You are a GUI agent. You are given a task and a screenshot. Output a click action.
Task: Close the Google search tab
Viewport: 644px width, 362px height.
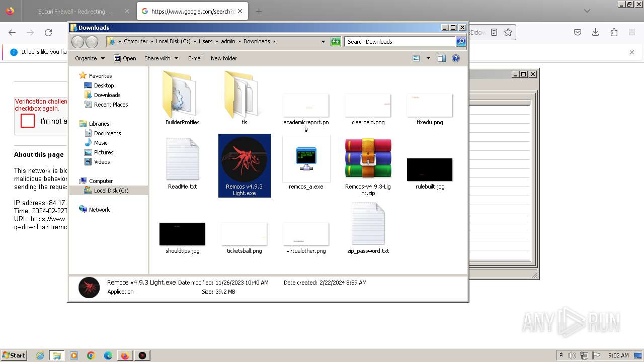(240, 11)
